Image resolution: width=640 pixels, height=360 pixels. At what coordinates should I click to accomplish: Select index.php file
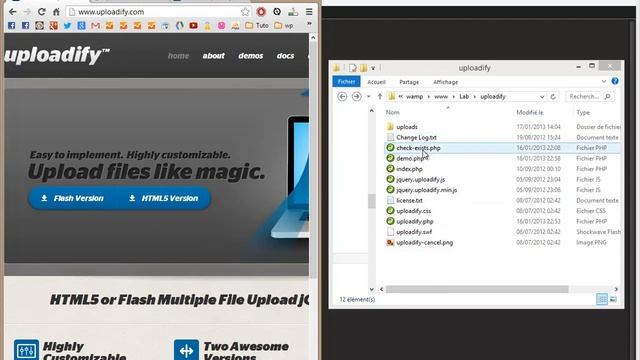(x=409, y=169)
